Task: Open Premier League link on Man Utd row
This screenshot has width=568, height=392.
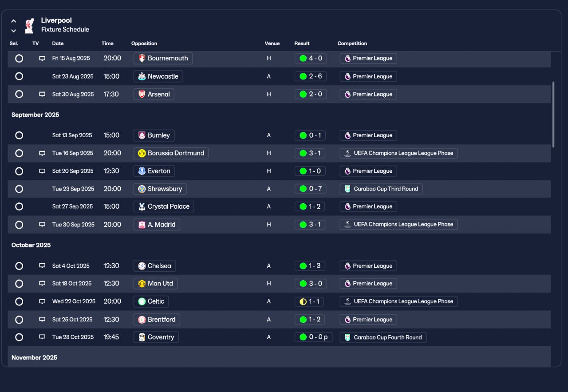Action: (x=368, y=284)
